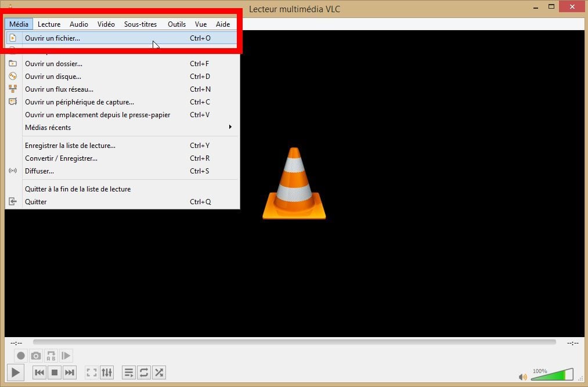Pick Ouvrir un périphérique de capture...
The image size is (588, 387).
click(122, 102)
